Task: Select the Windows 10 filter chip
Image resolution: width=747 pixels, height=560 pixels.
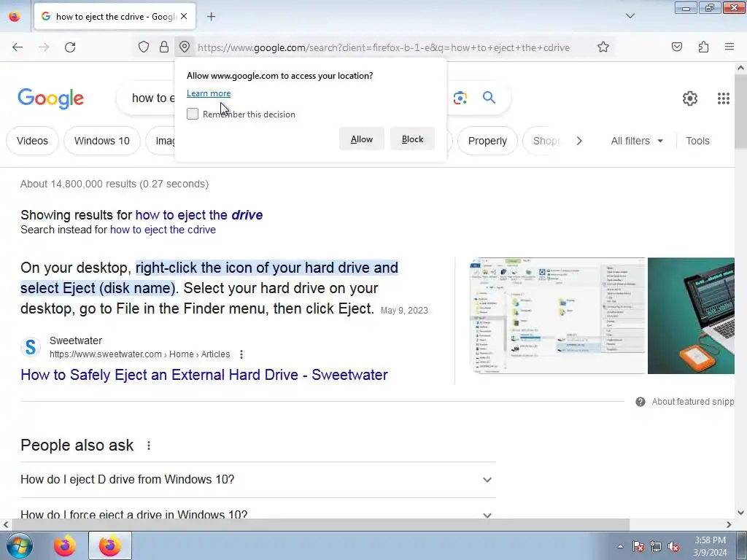Action: 102,141
